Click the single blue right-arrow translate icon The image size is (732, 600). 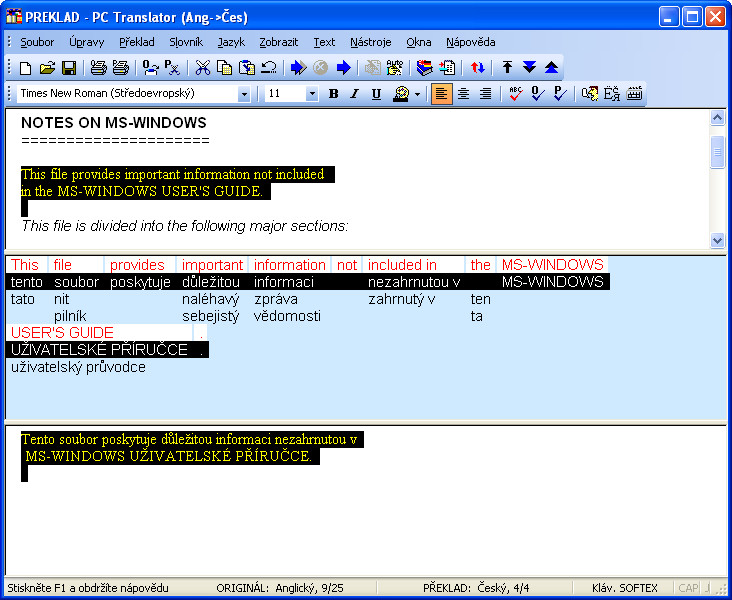pos(343,68)
